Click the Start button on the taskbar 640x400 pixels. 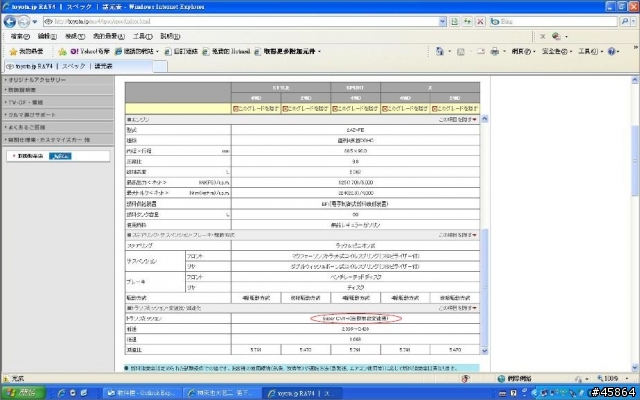click(23, 393)
